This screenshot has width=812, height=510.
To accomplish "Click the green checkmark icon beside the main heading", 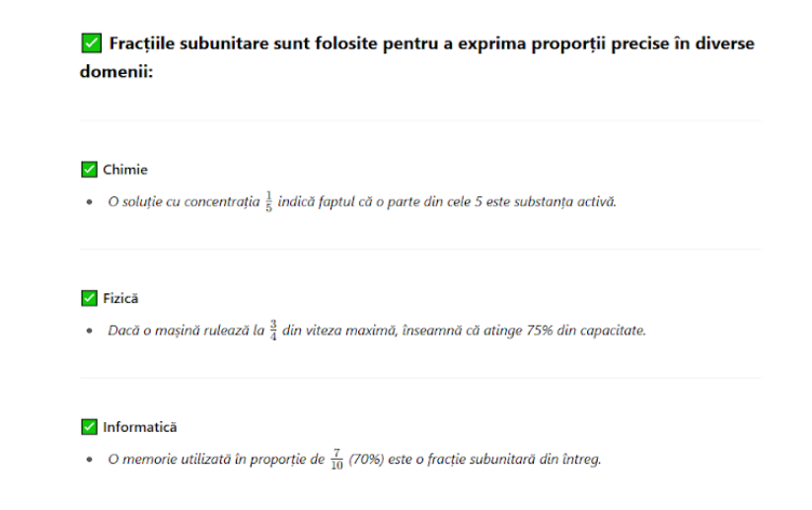I will (91, 43).
